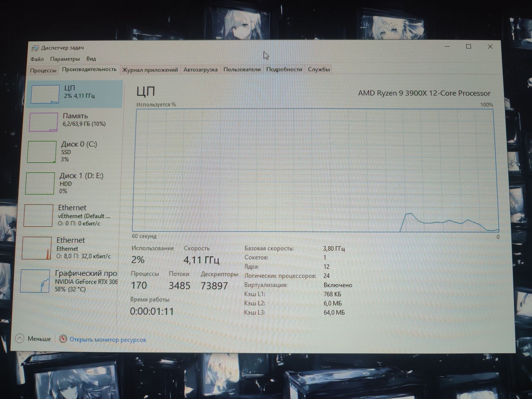Click the 3485 threads count

[180, 286]
